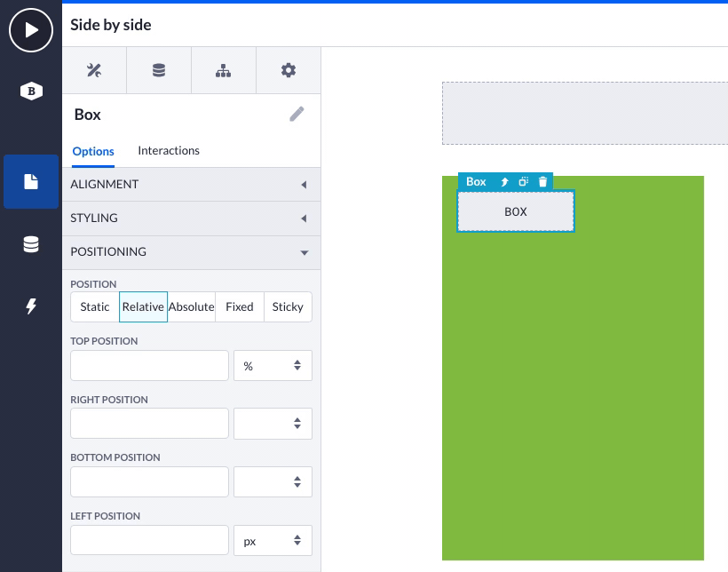Open the Pages icon in sidebar
This screenshot has width=728, height=572.
click(31, 182)
